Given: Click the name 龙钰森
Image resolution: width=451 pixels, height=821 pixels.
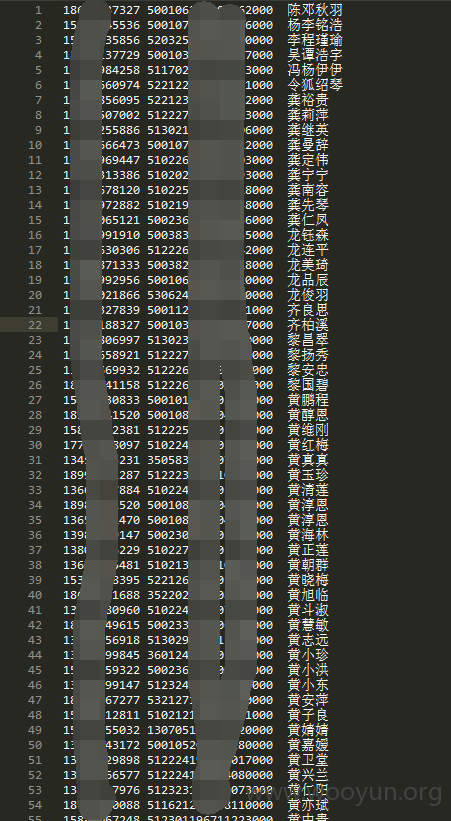Looking at the screenshot, I should pyautogui.click(x=308, y=235).
